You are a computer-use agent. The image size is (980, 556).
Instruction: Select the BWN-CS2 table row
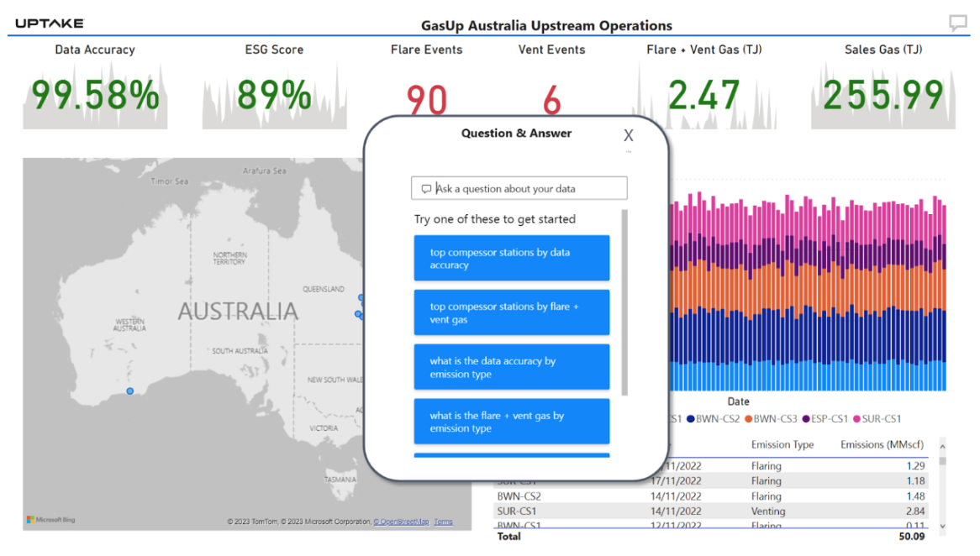point(710,496)
